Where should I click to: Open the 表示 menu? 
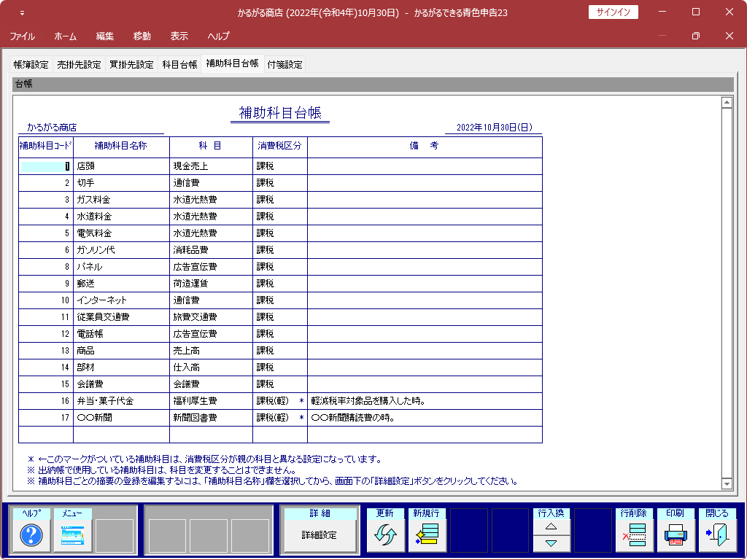[x=179, y=36]
